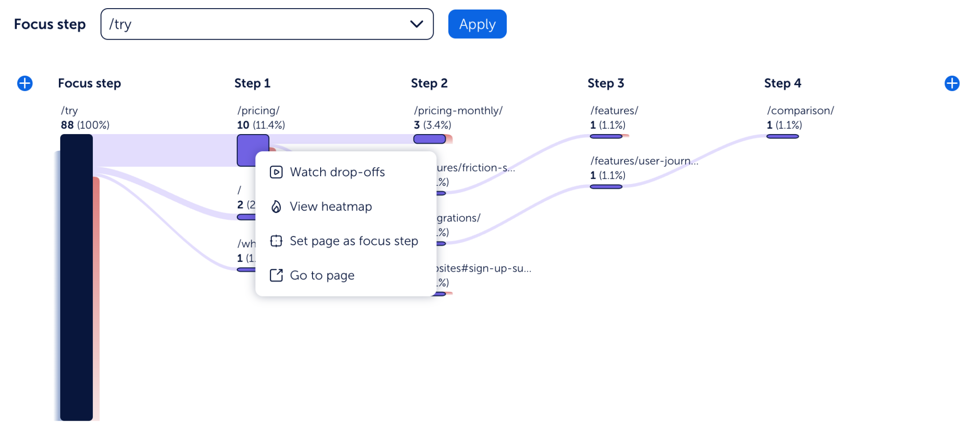Open the /try focus step combo box
Image resolution: width=980 pixels, height=444 pixels.
258,24
